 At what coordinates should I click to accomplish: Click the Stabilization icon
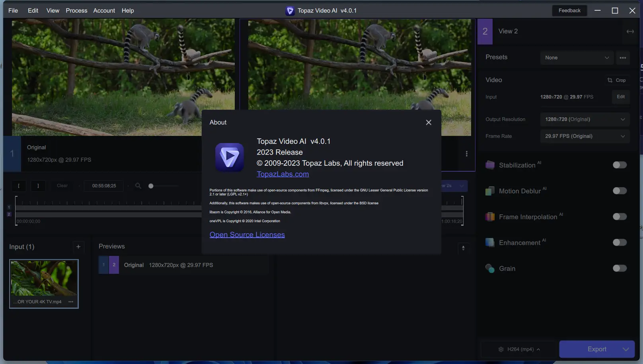click(x=490, y=165)
